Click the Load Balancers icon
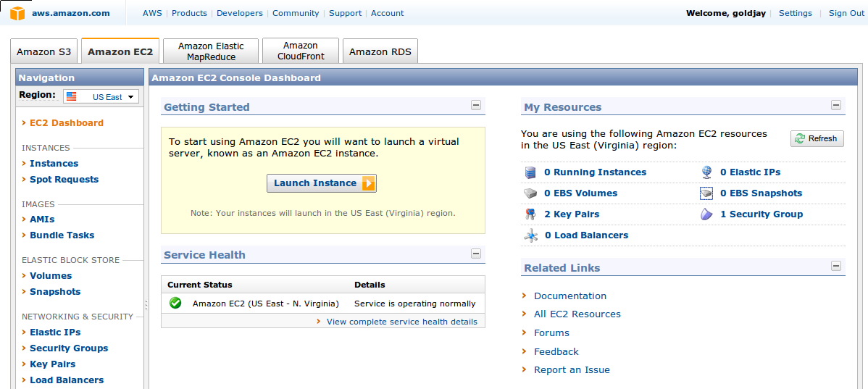The image size is (868, 389). pos(530,235)
